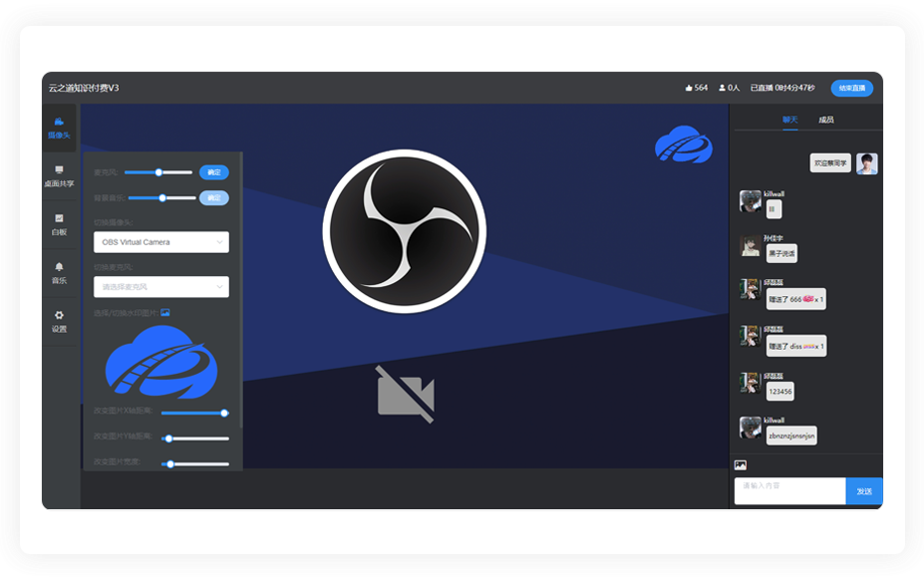Viewport: 924px width, 587px height.
Task: Click the send-image icon above chat input
Action: coord(741,465)
